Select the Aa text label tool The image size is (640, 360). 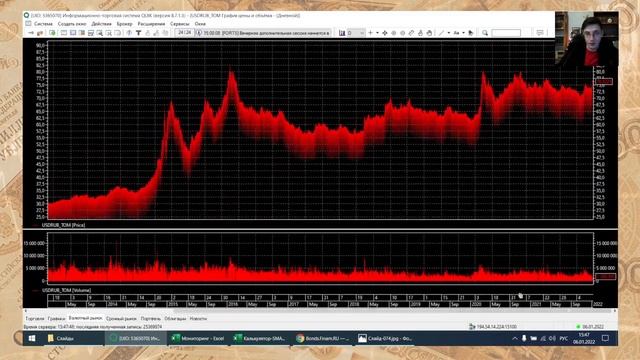coord(456,33)
